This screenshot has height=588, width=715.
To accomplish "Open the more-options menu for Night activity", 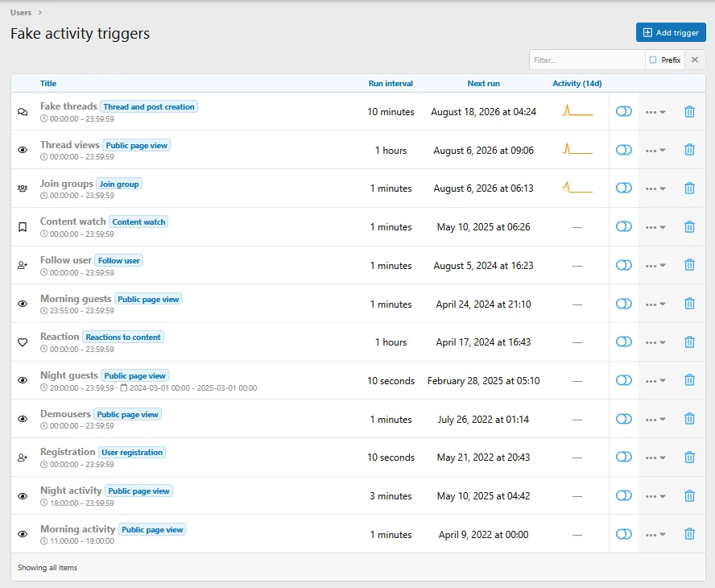I will tap(655, 496).
